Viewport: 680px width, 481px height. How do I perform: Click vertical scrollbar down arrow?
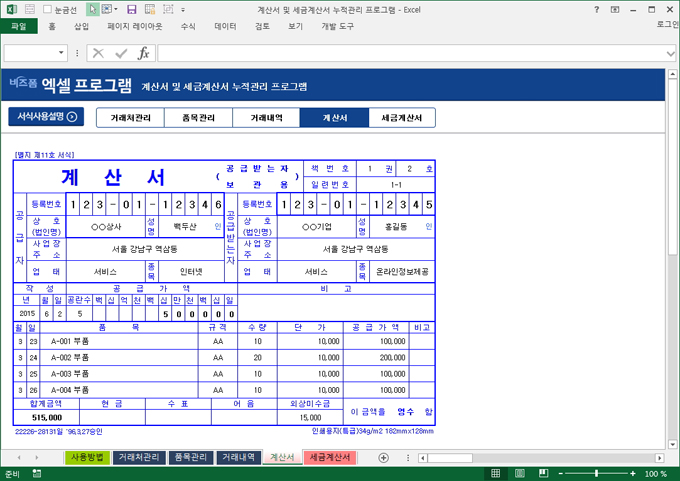(x=672, y=444)
